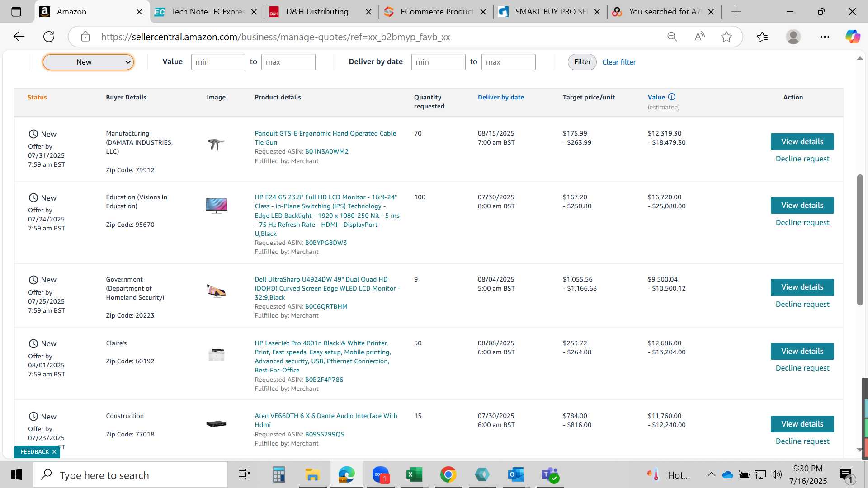The image size is (868, 488).
Task: Open ASIN B0BYPG8DW3 link
Action: (x=326, y=243)
